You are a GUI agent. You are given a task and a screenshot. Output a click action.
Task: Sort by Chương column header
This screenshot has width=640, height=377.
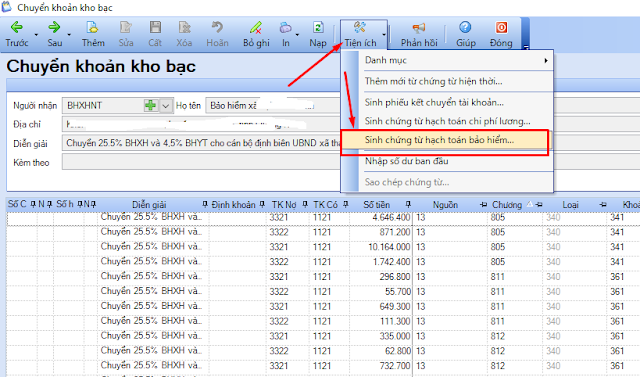pyautogui.click(x=507, y=204)
